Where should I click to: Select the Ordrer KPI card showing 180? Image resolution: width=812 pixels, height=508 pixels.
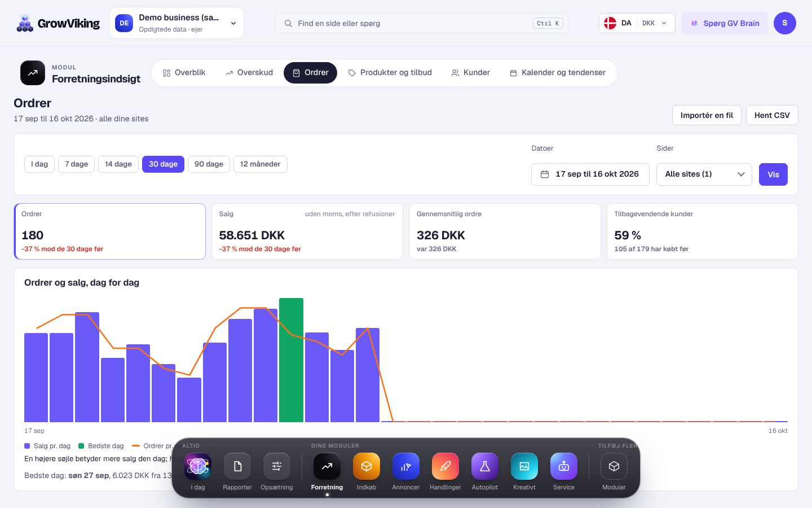(110, 231)
